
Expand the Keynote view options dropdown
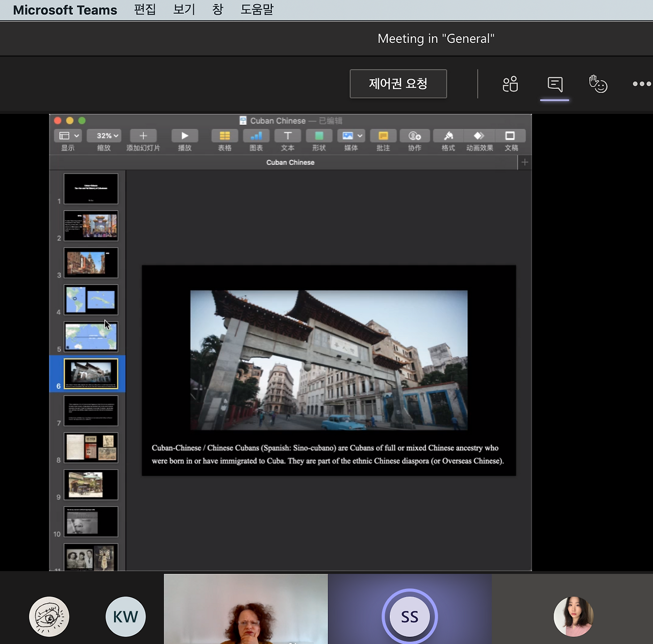click(x=68, y=136)
